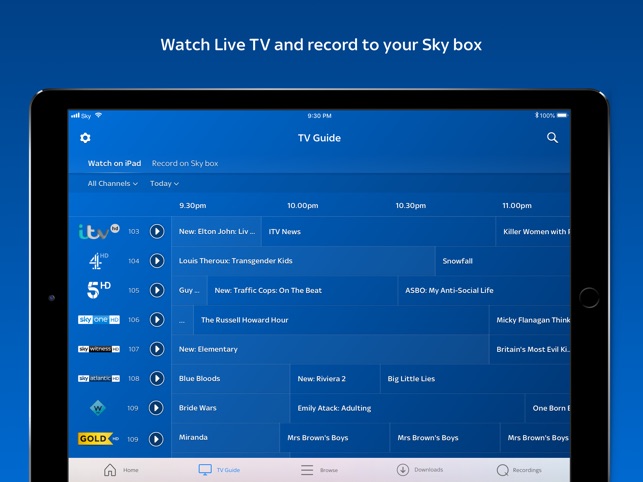This screenshot has width=643, height=482.
Task: Switch to Watch on iPad mode
Action: (x=114, y=163)
